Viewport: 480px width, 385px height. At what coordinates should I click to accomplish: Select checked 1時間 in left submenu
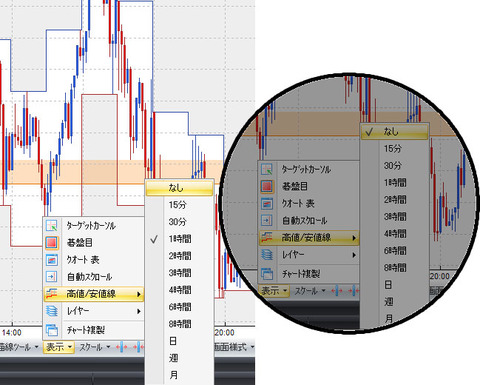(179, 239)
